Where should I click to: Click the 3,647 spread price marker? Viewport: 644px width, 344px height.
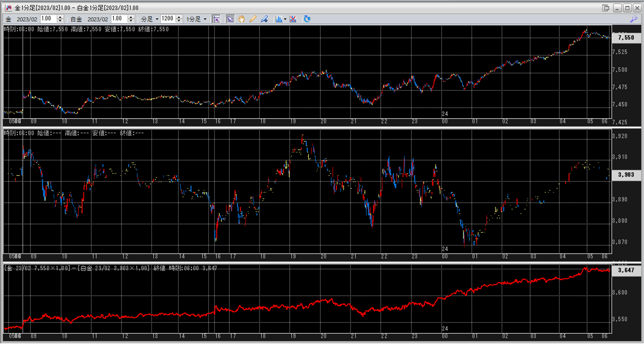(x=626, y=270)
